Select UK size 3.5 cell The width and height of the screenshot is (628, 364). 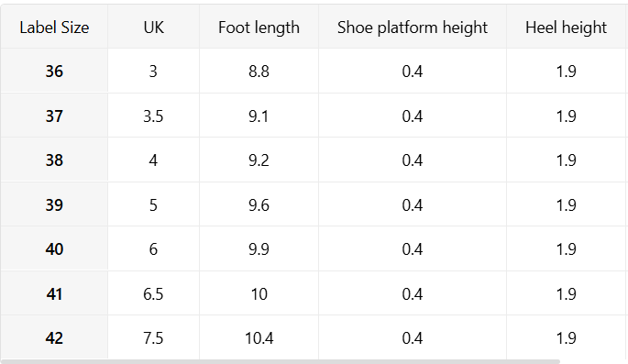click(153, 116)
